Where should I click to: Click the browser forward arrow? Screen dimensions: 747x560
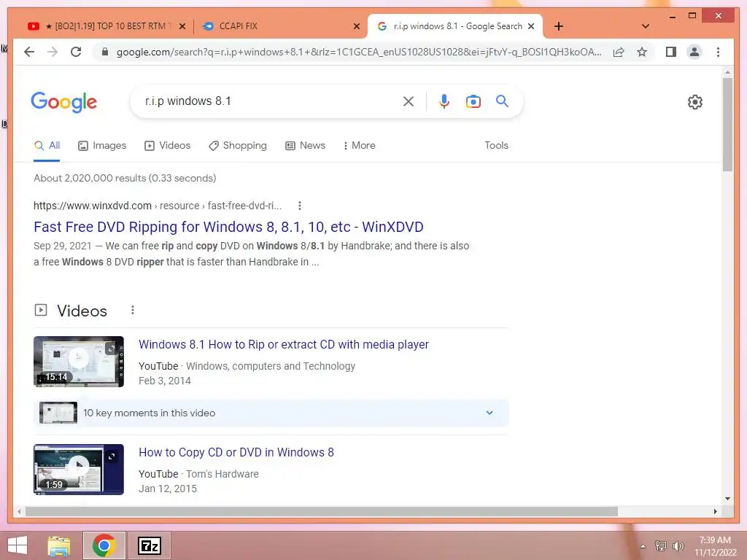pos(53,52)
